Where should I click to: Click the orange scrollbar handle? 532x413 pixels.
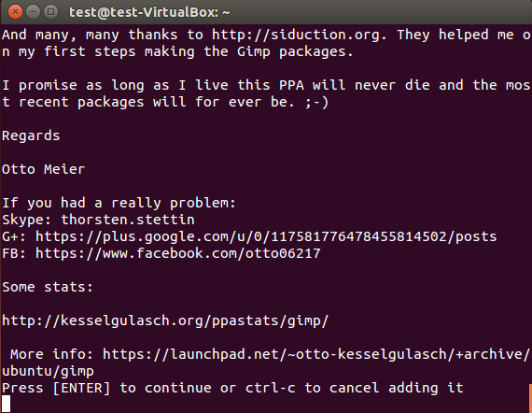pos(530,398)
